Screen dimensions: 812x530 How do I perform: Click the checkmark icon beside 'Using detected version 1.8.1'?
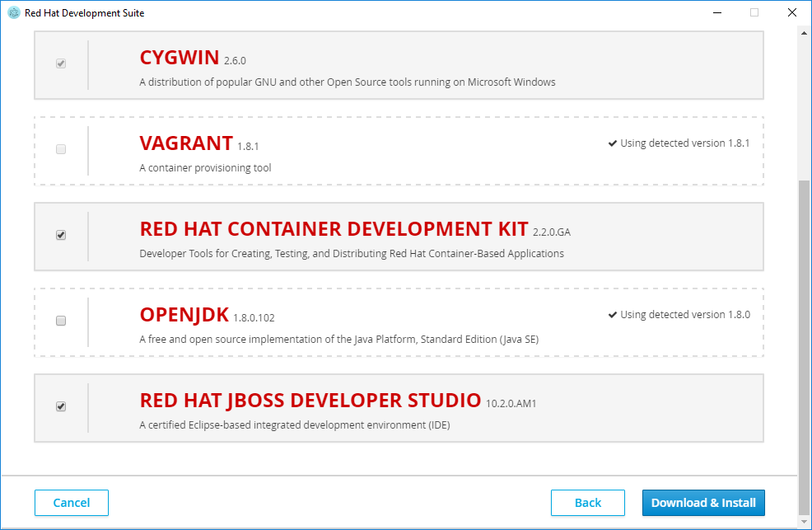[x=613, y=143]
